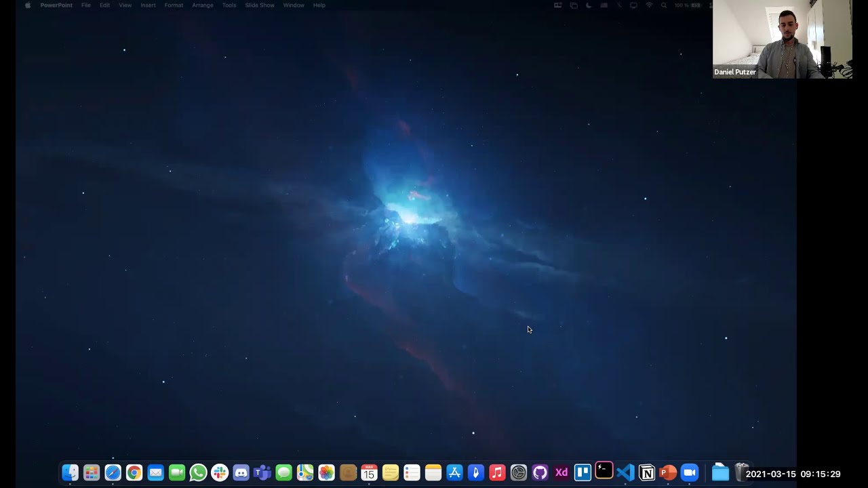This screenshot has height=488, width=868.
Task: Open Trello from the dock
Action: coord(583,472)
